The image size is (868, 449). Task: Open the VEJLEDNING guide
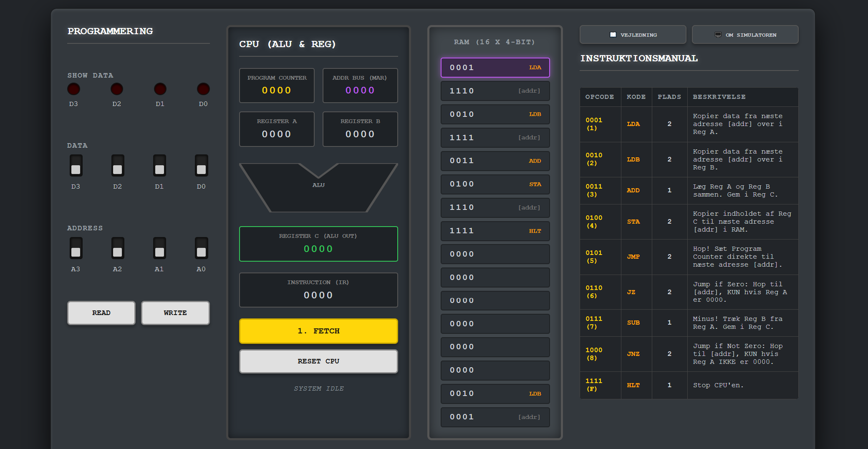click(633, 35)
